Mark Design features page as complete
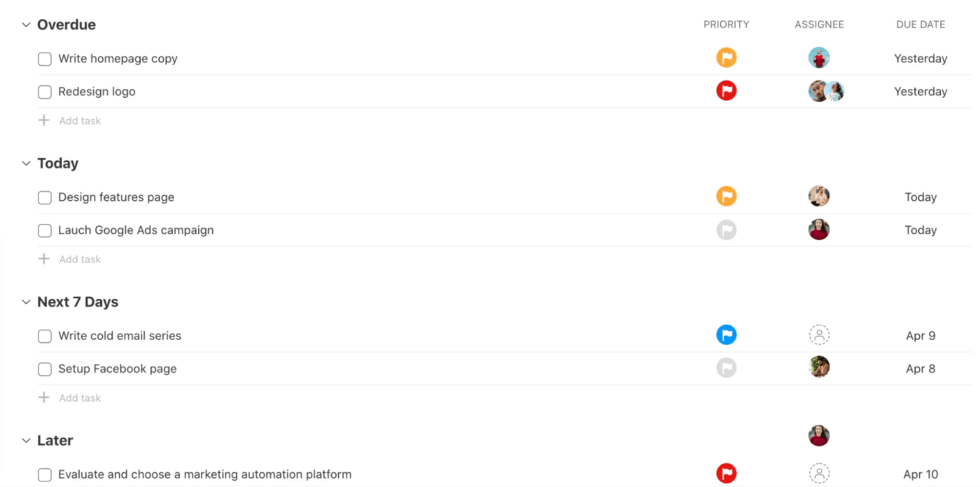Viewport: 980px width, 487px height. (x=44, y=197)
